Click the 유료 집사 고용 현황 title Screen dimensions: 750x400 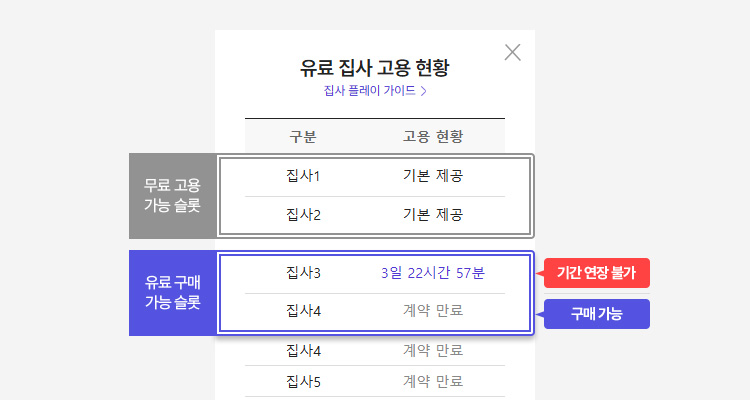coord(375,67)
